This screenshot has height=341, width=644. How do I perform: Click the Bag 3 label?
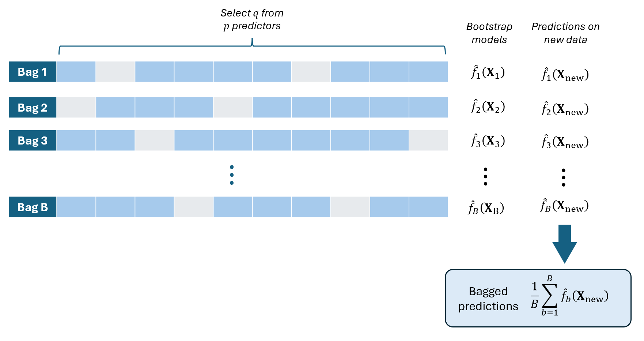click(x=33, y=140)
